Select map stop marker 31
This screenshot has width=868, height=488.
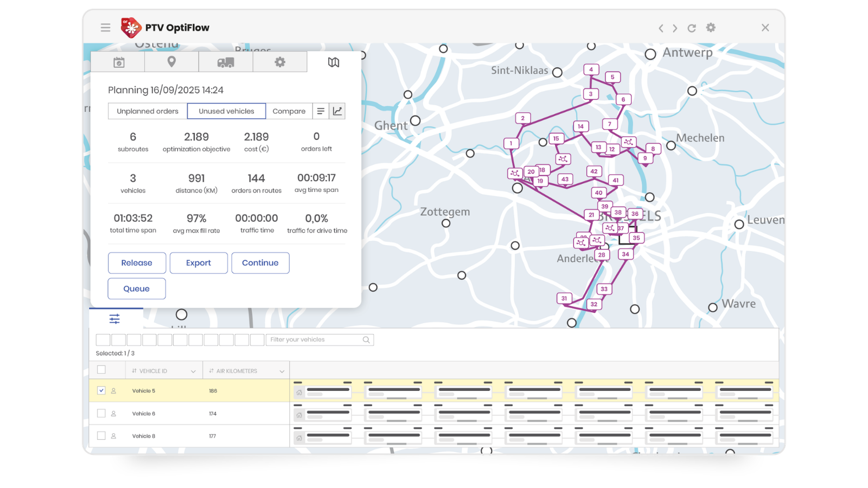[x=564, y=298]
